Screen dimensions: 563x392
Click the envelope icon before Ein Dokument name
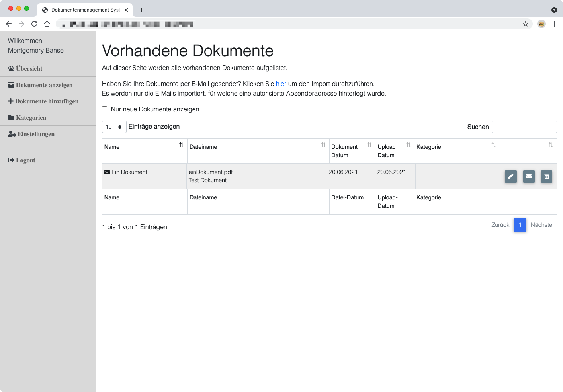pyautogui.click(x=107, y=172)
